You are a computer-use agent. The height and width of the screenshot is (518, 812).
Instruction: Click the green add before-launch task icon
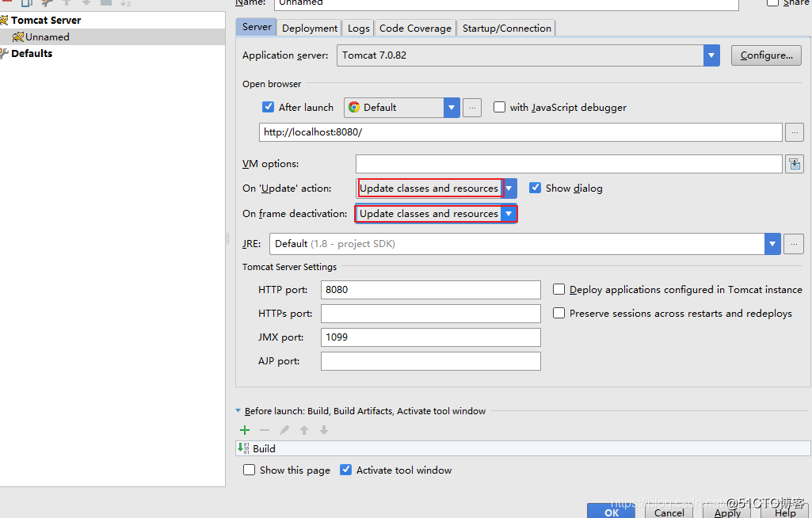click(245, 430)
